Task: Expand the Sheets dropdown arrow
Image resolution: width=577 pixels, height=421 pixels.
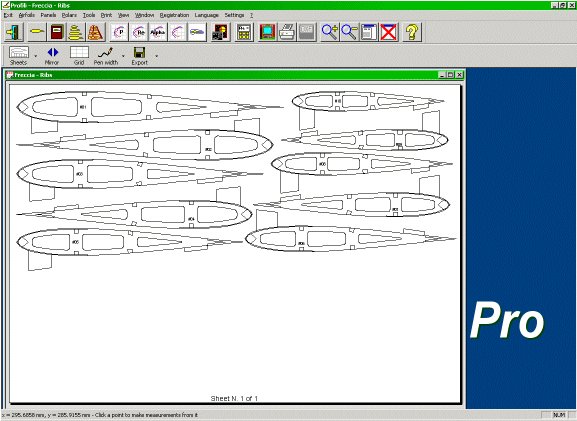Action: coord(36,56)
